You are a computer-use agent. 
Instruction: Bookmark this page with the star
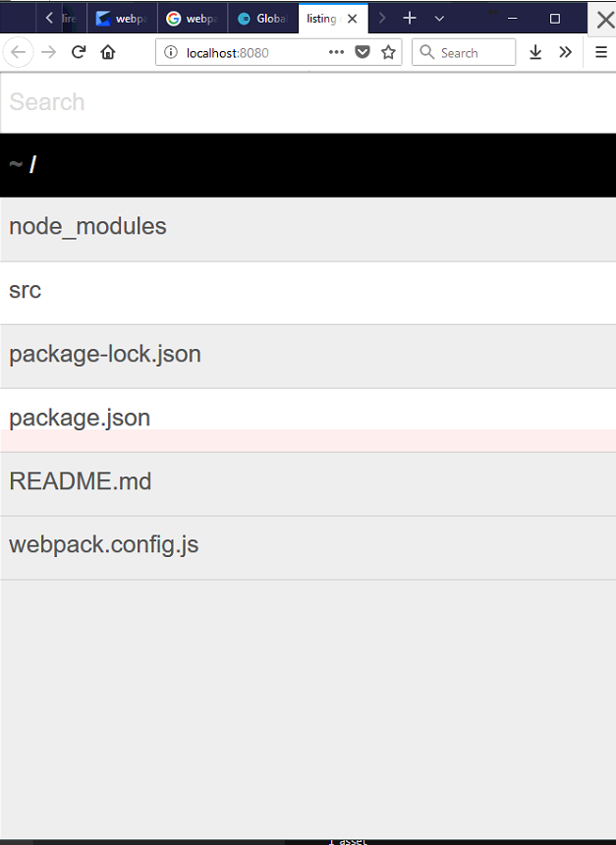point(389,52)
